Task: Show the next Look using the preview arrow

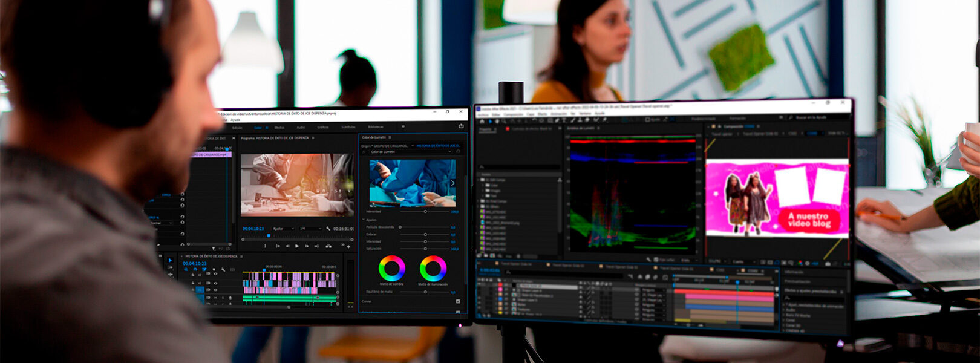Action: pos(452,183)
